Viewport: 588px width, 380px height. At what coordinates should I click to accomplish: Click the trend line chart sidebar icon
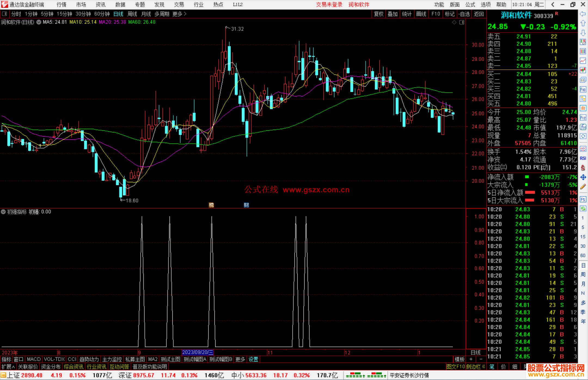583,61
